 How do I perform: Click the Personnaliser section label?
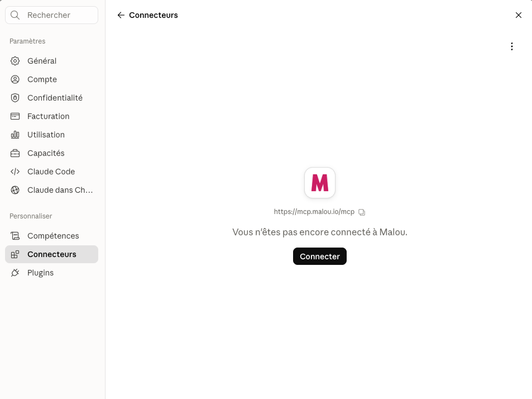(x=31, y=216)
